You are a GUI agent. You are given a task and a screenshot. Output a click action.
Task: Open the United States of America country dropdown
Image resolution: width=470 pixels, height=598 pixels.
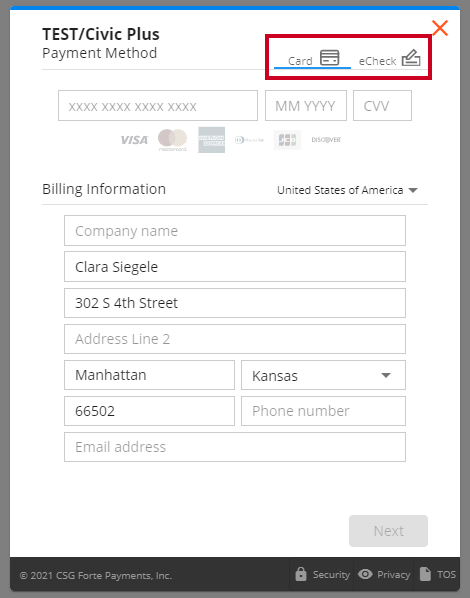click(347, 190)
